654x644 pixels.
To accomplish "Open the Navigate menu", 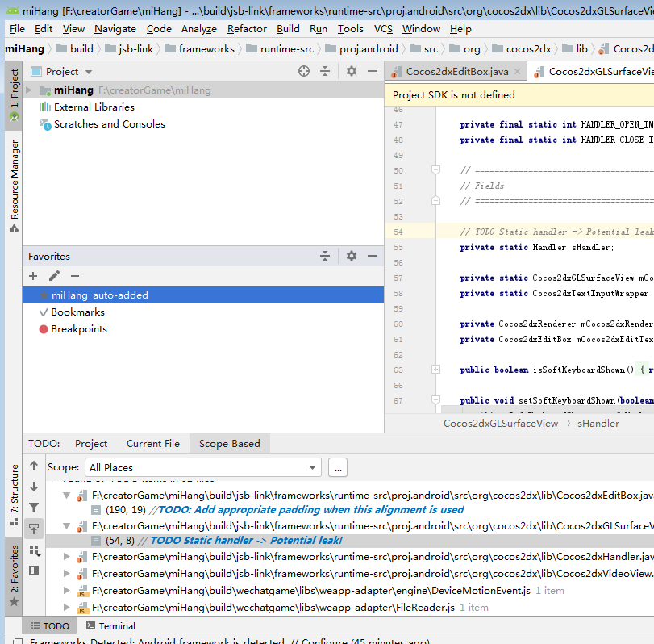I will point(115,29).
